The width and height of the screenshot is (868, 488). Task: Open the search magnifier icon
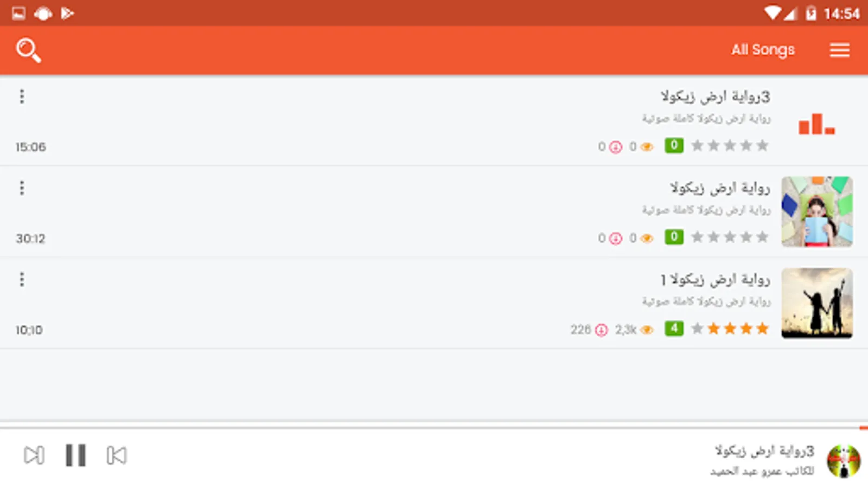pyautogui.click(x=28, y=50)
